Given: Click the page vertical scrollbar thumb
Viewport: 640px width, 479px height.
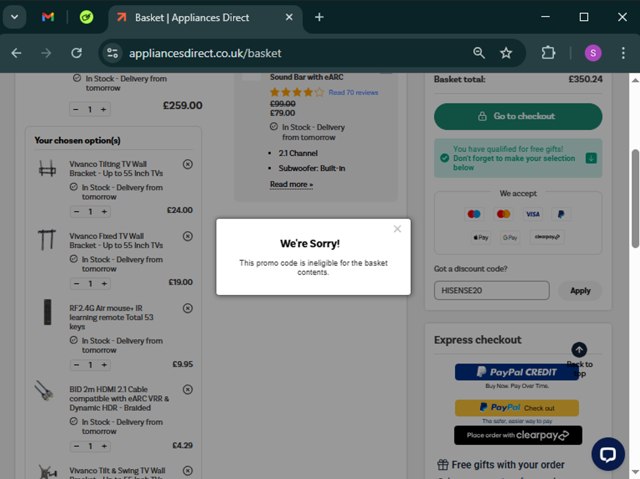Looking at the screenshot, I should point(635,199).
